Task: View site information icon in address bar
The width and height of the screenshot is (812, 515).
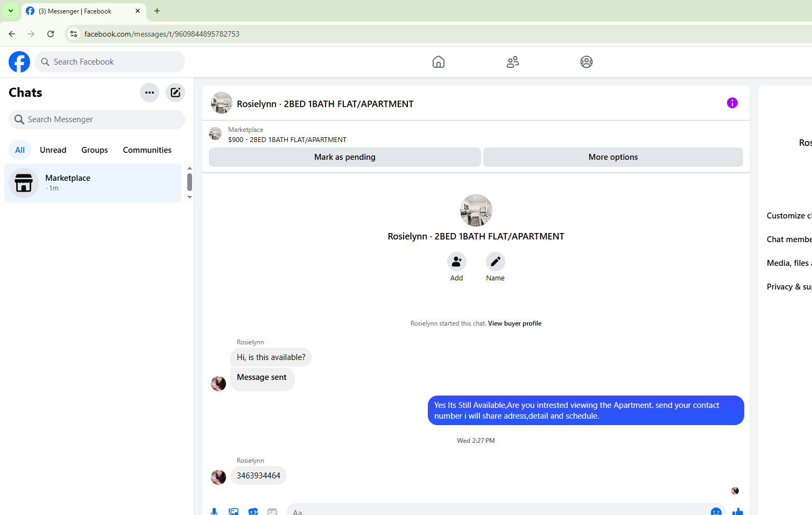Action: pos(74,34)
